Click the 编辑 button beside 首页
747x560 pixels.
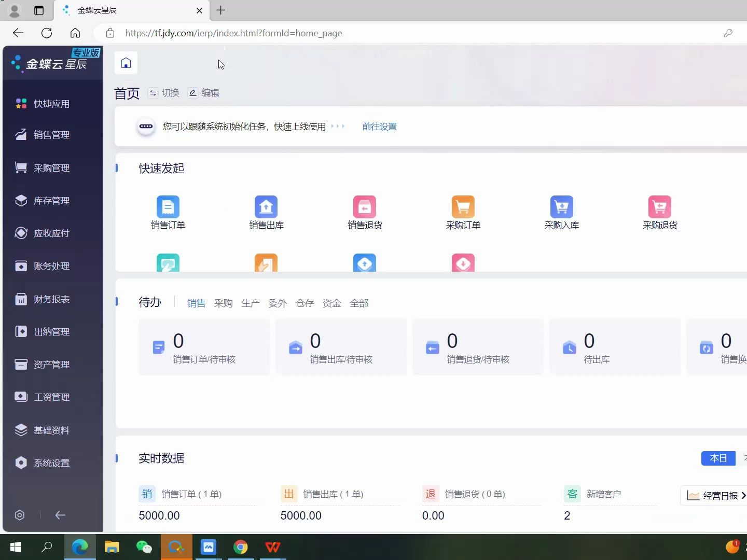[x=203, y=93]
